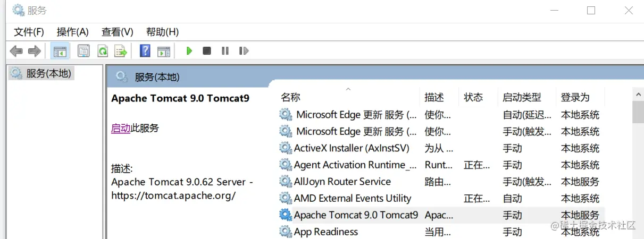This screenshot has width=644, height=239.
Task: Select 服务(本地) in the left tree
Action: [x=48, y=73]
